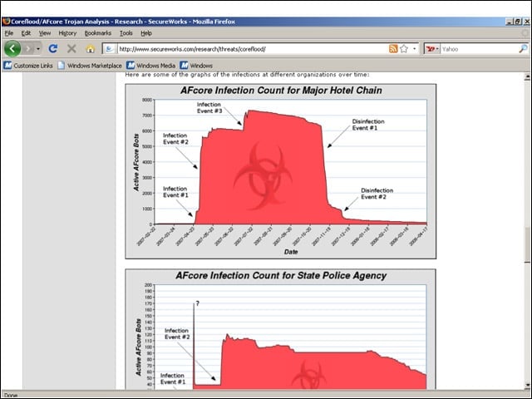
Task: Click 'Infection Event #3' label in hotel graph
Action: tap(209, 107)
